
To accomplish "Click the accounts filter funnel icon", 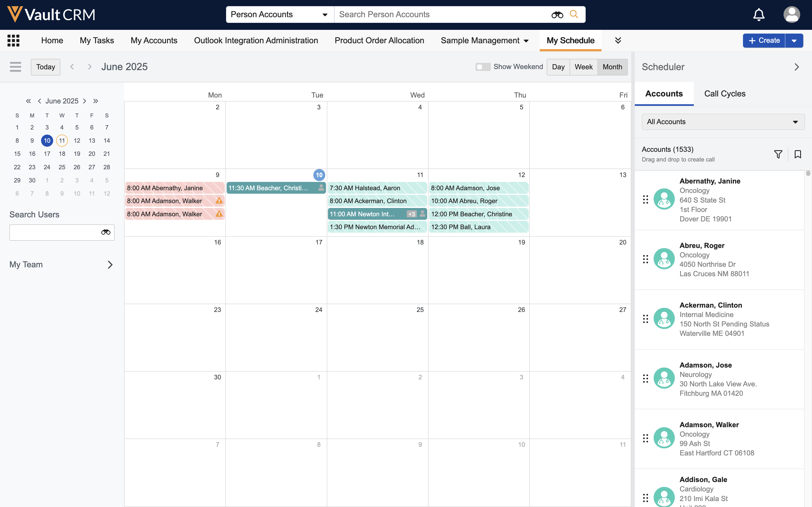I will click(778, 154).
